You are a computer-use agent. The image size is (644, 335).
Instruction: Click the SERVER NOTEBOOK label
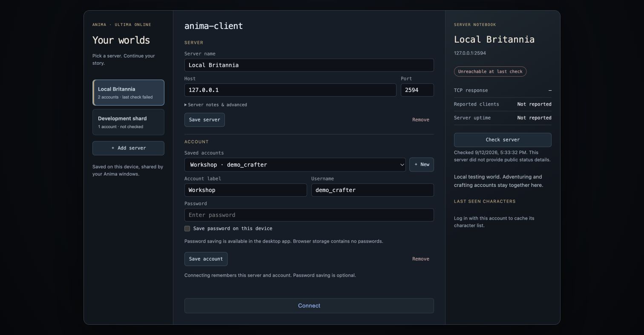tap(475, 25)
